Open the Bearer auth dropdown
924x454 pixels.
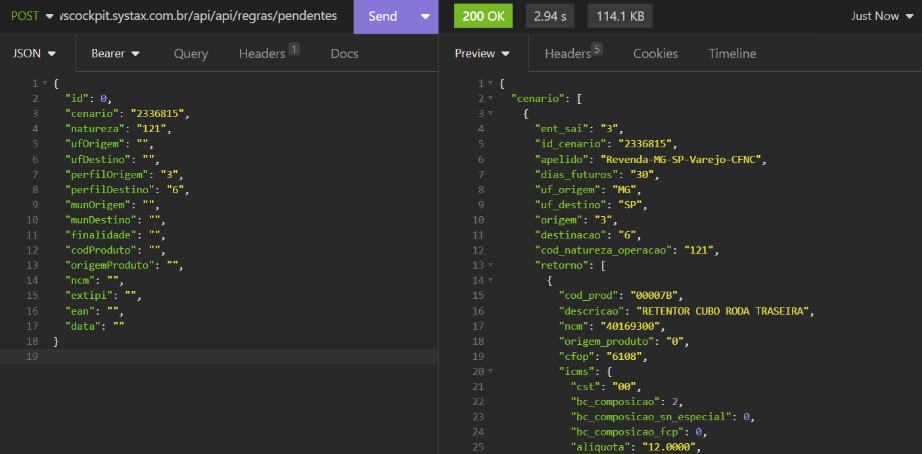[116, 53]
